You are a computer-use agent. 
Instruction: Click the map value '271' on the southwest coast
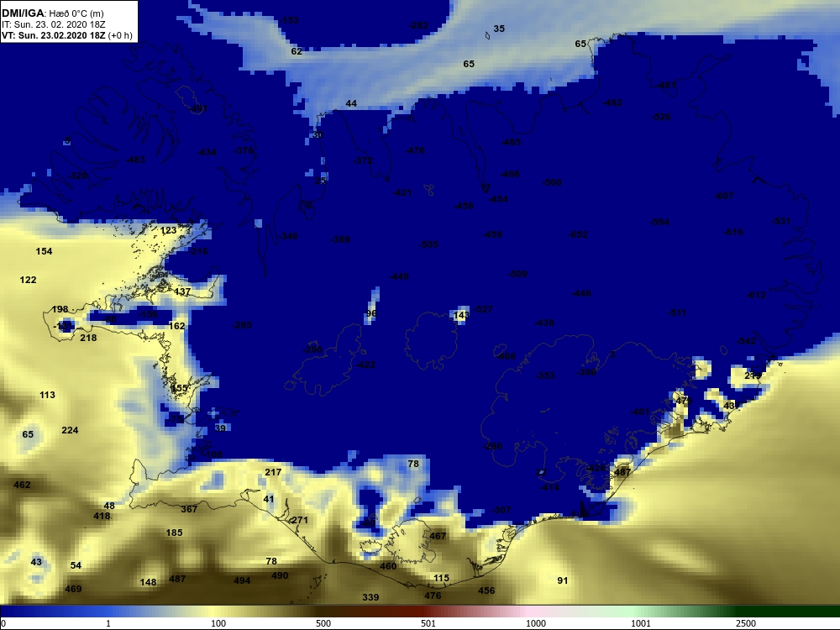(300, 520)
